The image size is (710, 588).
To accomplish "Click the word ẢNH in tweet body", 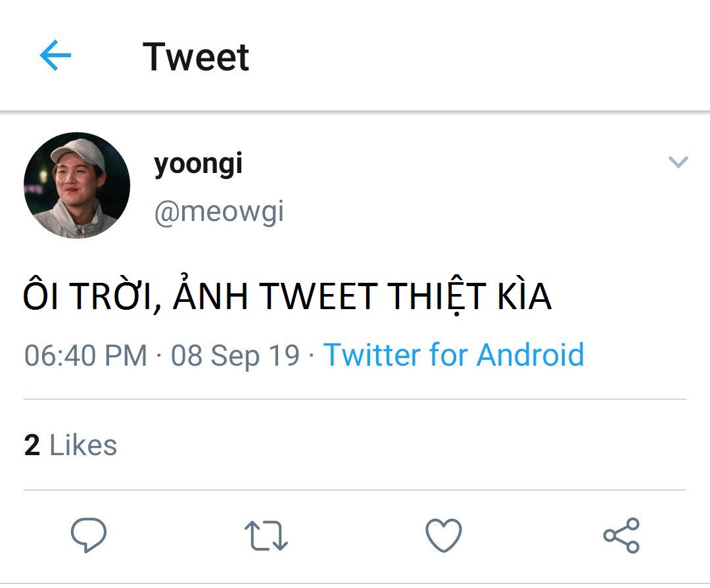I will coord(211,297).
